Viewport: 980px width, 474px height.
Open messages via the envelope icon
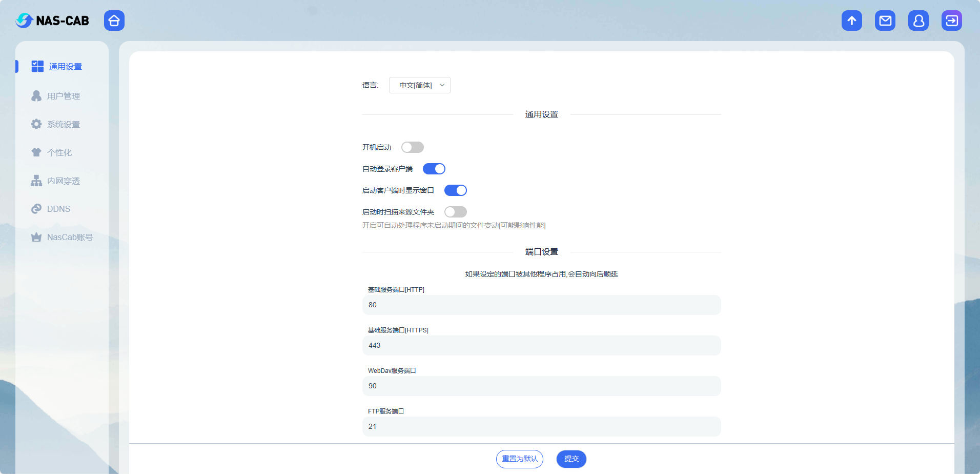[x=885, y=21]
